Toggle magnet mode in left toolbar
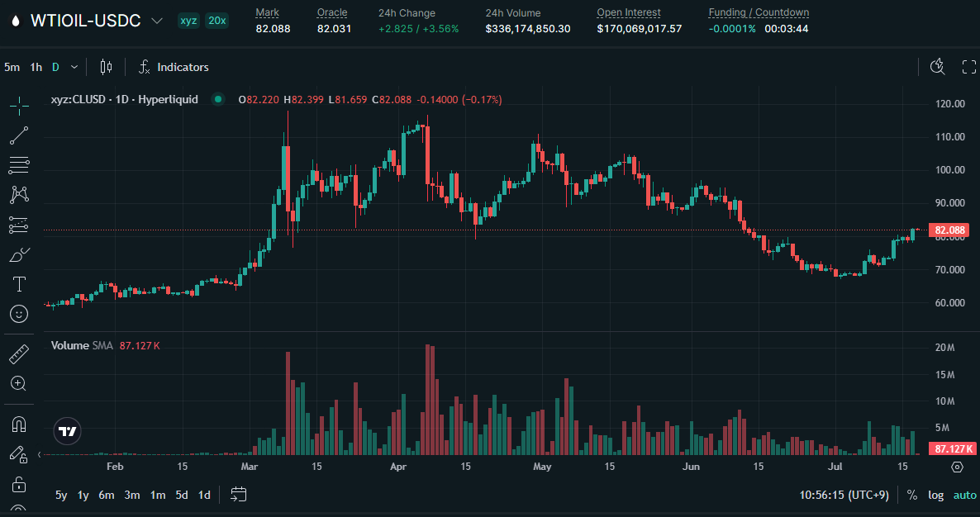The image size is (980, 517). tap(19, 425)
